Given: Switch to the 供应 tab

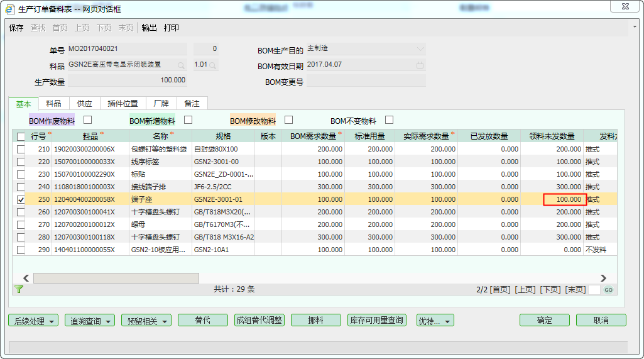Looking at the screenshot, I should point(84,104).
